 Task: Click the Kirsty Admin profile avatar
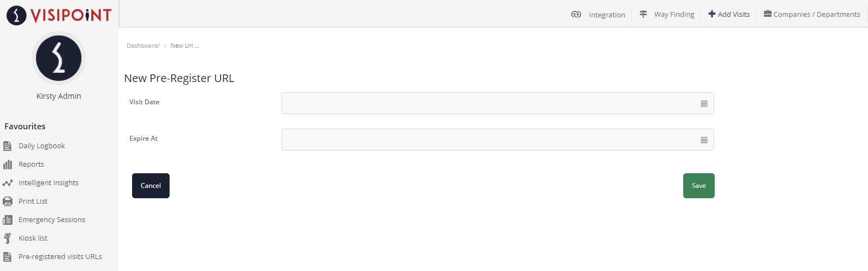pos(59,58)
